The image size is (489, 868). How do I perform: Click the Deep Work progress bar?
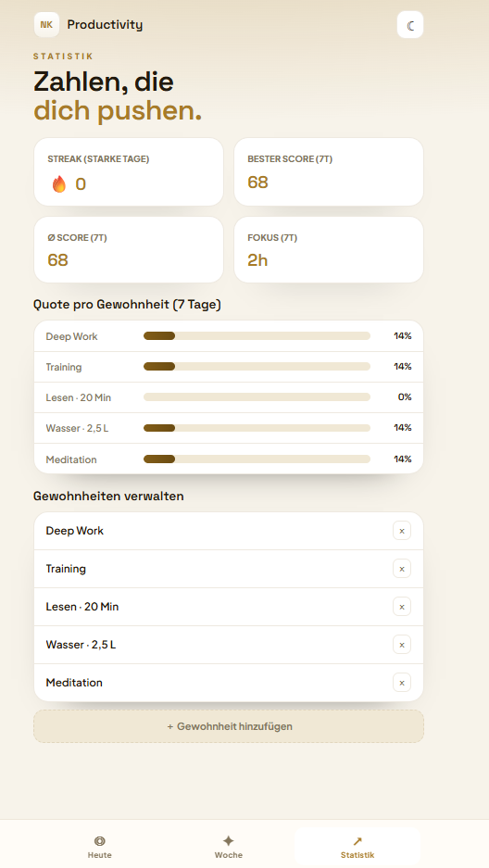click(x=257, y=336)
